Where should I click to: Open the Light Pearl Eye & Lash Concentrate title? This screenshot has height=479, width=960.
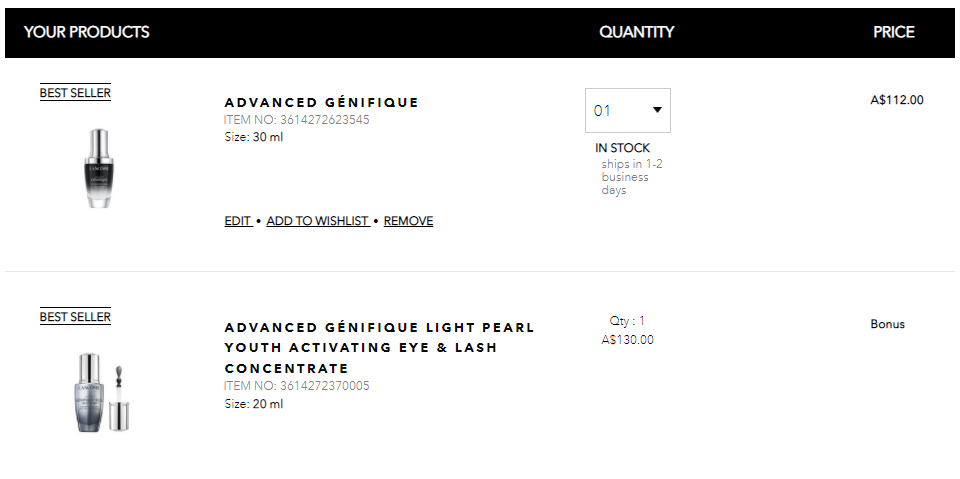[x=380, y=347]
